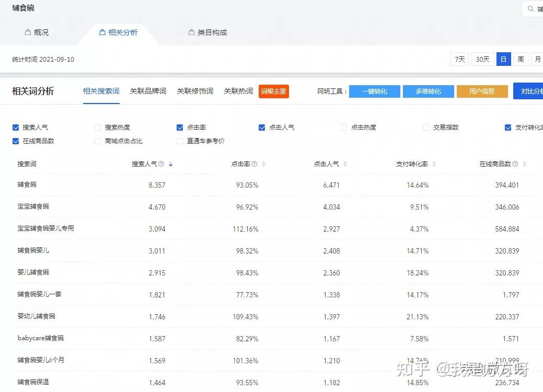The image size is (543, 392).
Task: Click the search term 辅食碗婴儿6个月
Action: click(41, 360)
